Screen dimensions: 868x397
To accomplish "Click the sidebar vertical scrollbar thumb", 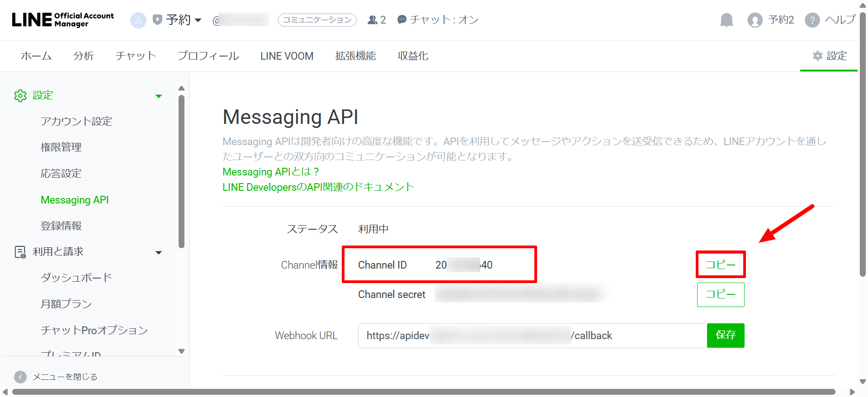I will coord(182,172).
